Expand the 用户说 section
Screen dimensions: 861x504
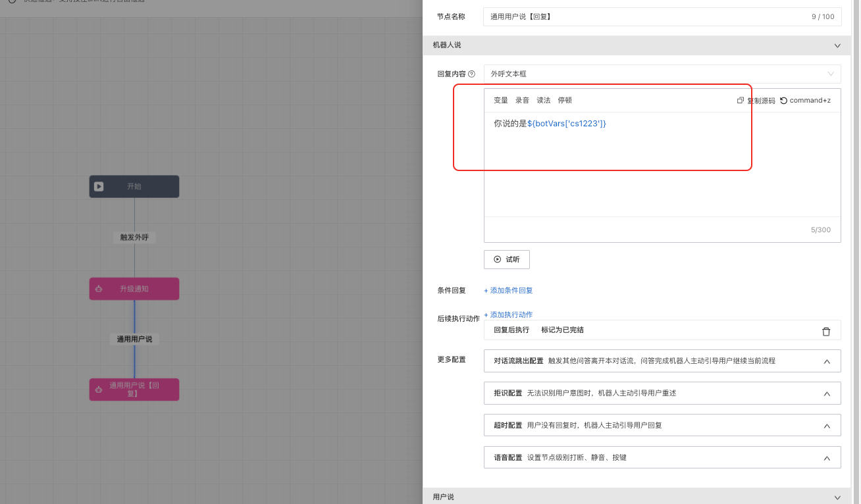(x=837, y=497)
